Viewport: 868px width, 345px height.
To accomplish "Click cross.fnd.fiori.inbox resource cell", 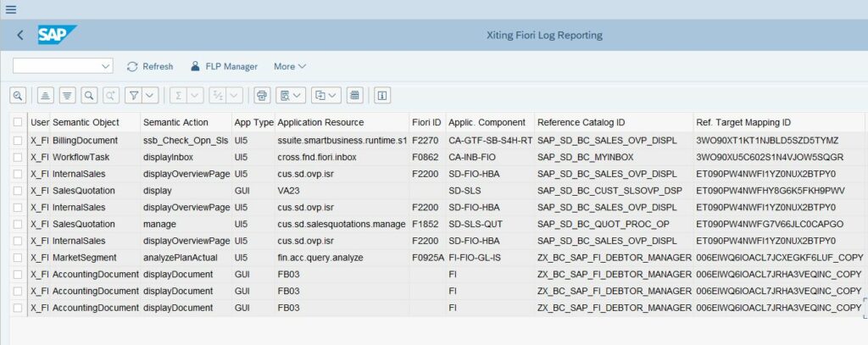I will coord(342,158).
